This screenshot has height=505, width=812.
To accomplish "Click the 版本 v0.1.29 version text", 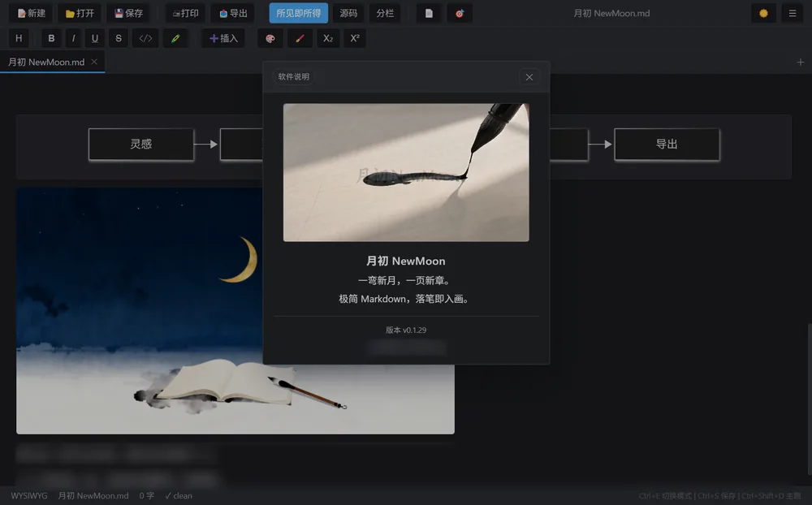I will (x=406, y=330).
